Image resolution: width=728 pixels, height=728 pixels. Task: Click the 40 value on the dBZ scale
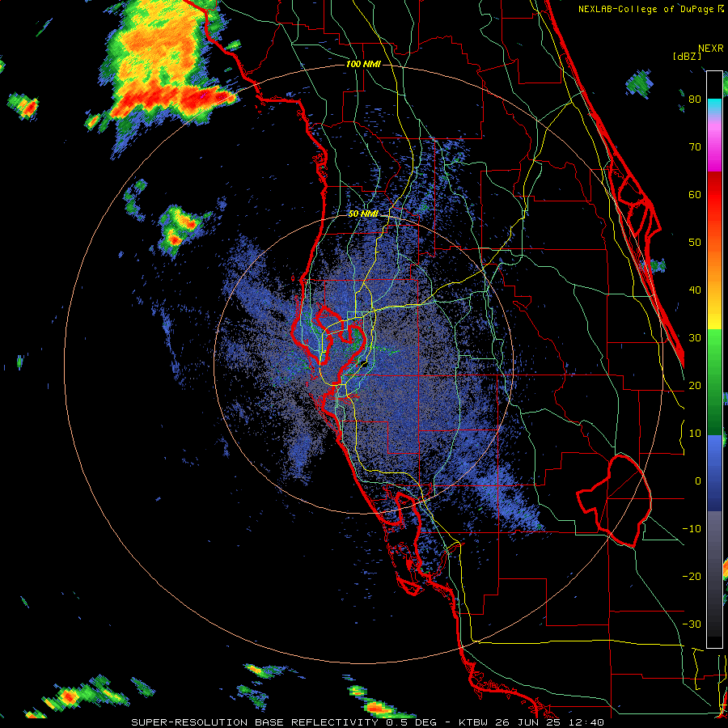(695, 290)
